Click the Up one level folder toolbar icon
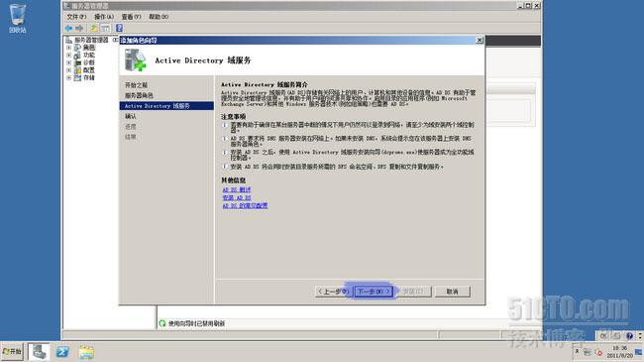The height and width of the screenshot is (362, 644). (x=94, y=28)
